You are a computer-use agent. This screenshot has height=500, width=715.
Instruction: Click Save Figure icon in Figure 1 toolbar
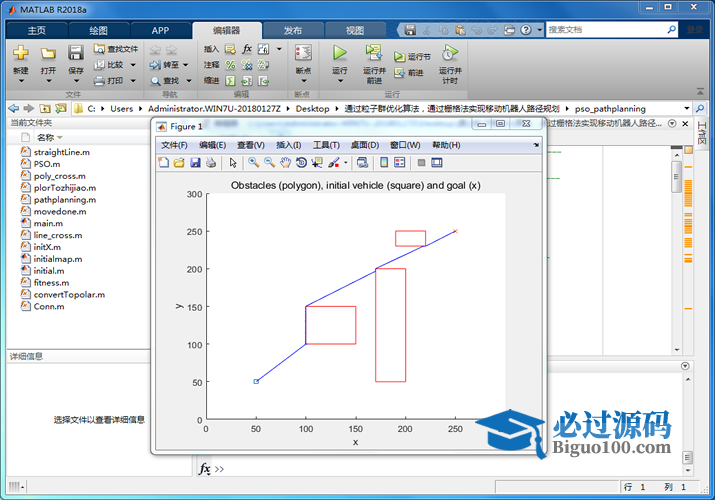(x=195, y=162)
